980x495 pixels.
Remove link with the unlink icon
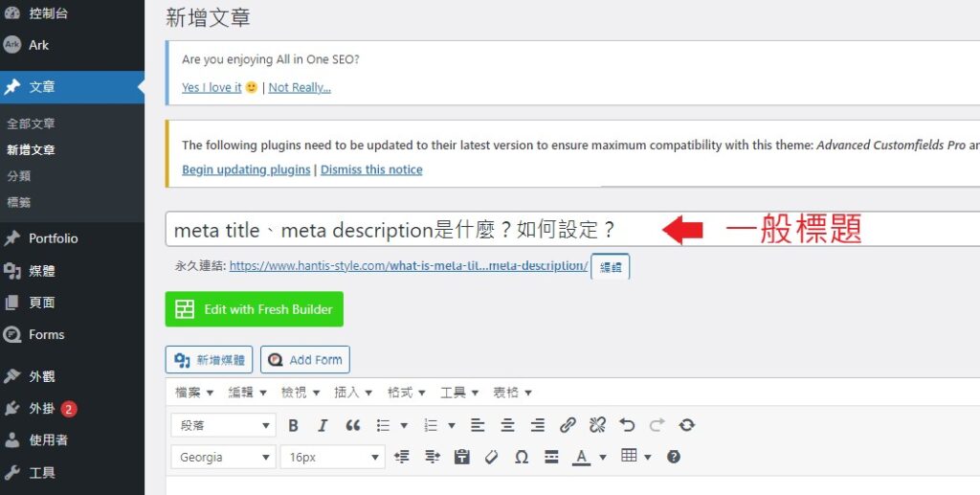597,426
